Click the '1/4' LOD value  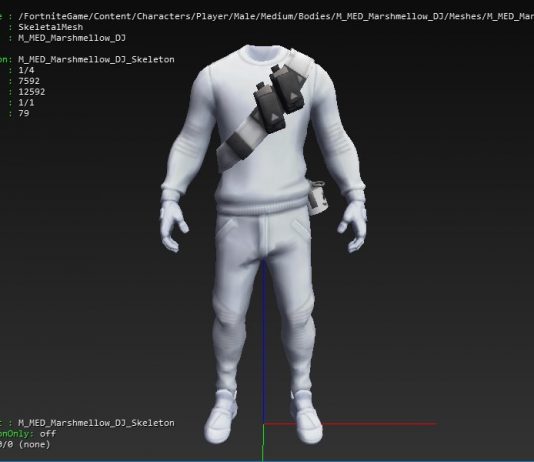pyautogui.click(x=26, y=70)
